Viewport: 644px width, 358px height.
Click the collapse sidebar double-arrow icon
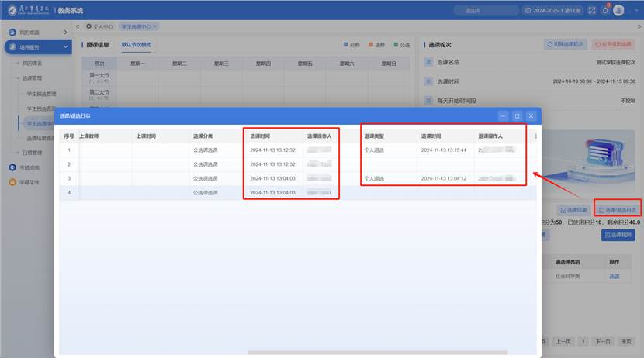pyautogui.click(x=77, y=26)
